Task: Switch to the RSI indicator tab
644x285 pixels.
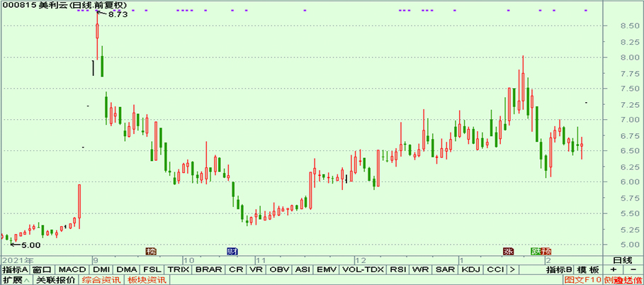Action: pos(397,270)
